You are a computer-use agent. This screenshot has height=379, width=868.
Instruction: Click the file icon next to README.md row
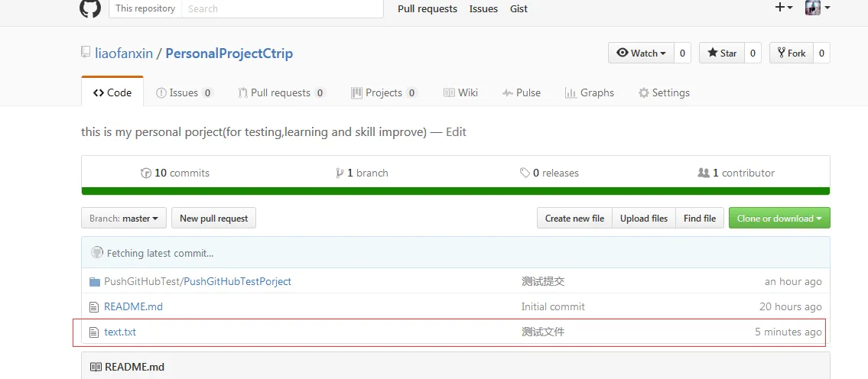pos(93,306)
